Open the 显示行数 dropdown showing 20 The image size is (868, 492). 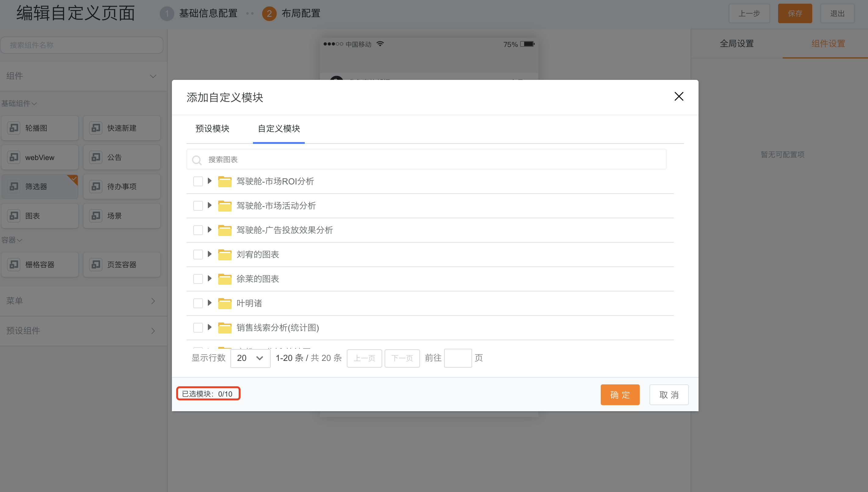[250, 358]
